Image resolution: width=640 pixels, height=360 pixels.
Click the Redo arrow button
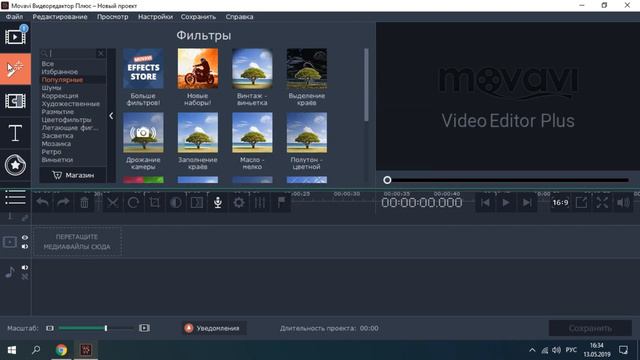tap(63, 202)
